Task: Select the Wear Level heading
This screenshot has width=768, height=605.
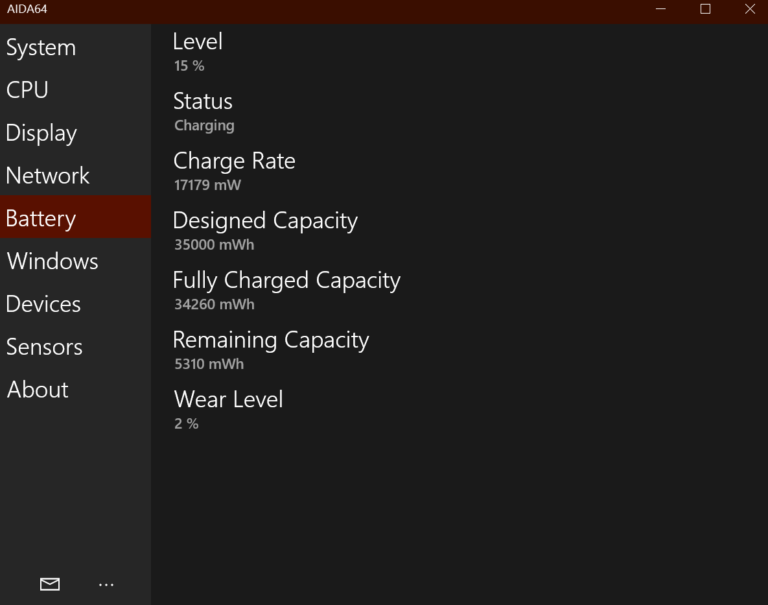Action: pyautogui.click(x=228, y=399)
